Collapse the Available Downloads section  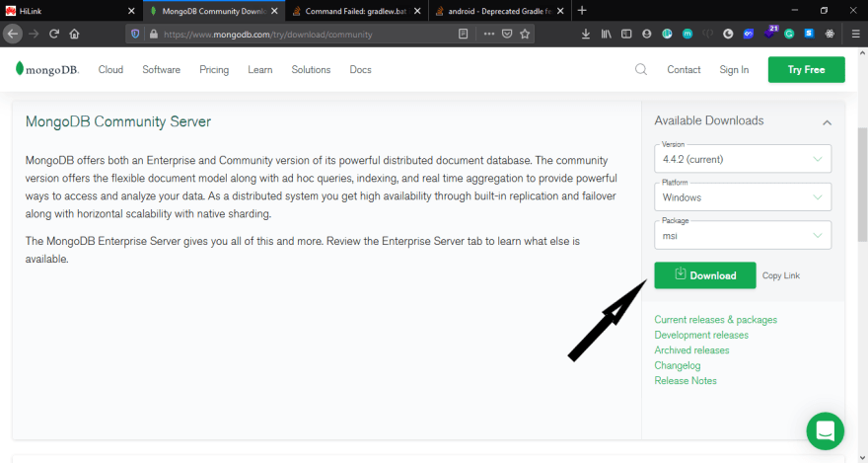point(827,122)
